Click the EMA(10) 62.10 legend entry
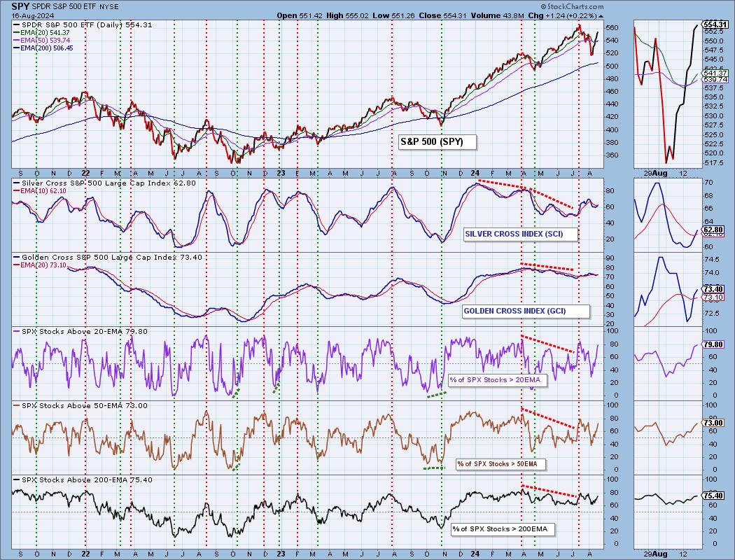The height and width of the screenshot is (560, 735). point(41,190)
